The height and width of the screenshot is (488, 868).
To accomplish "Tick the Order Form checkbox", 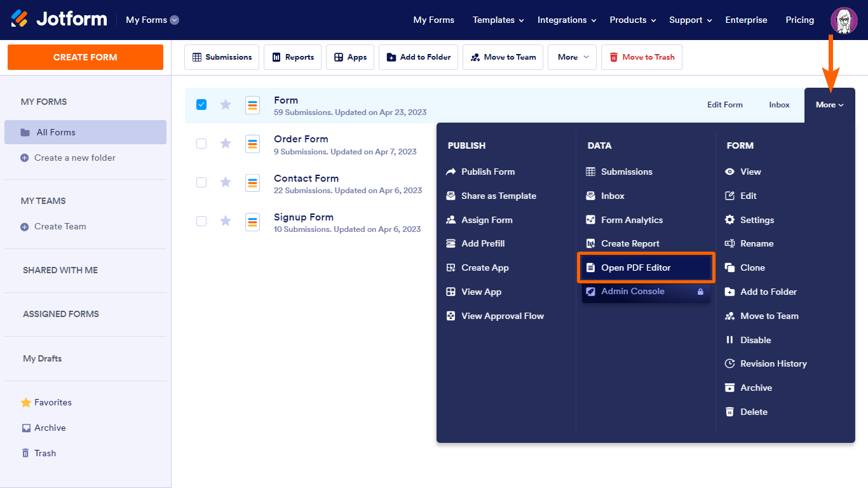I will coord(201,144).
